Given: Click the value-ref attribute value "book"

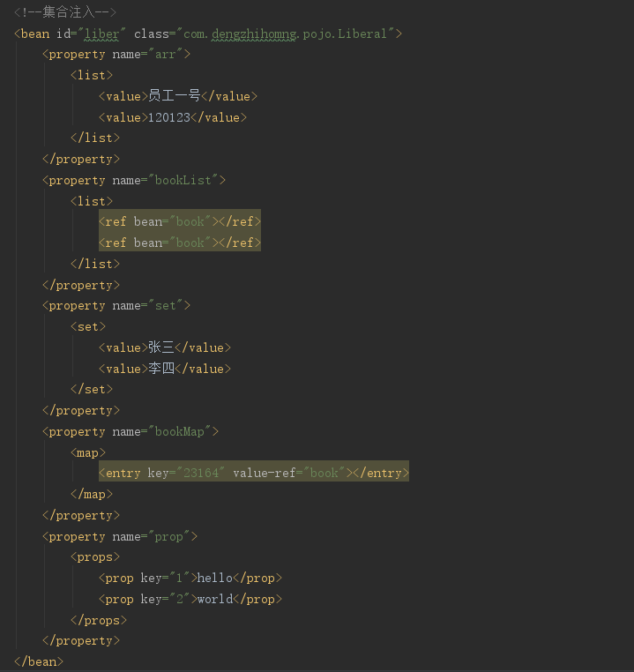Looking at the screenshot, I should pyautogui.click(x=324, y=474).
